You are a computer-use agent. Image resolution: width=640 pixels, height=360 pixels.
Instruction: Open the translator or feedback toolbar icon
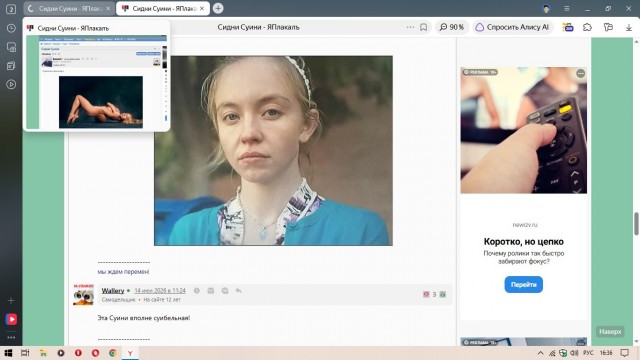point(608,27)
